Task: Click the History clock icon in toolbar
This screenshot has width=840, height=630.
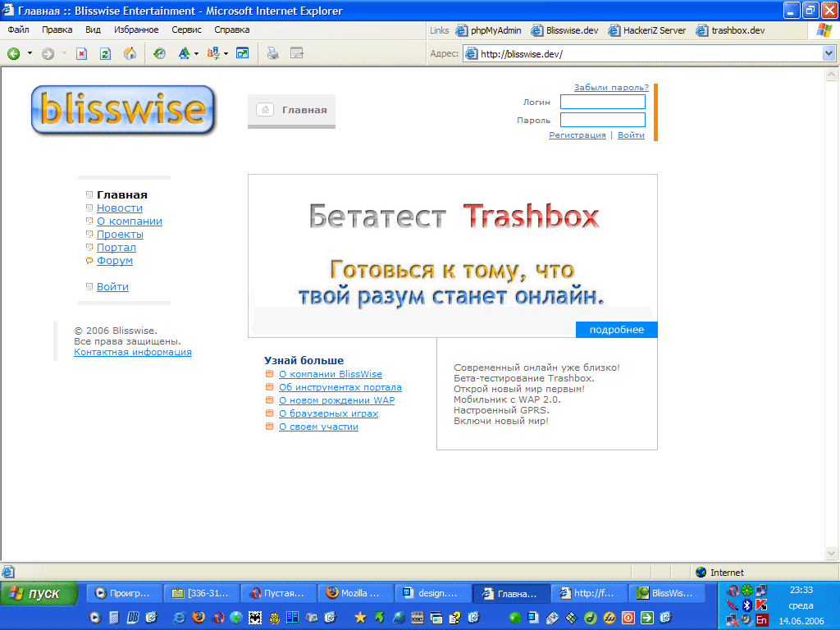Action: (x=160, y=53)
